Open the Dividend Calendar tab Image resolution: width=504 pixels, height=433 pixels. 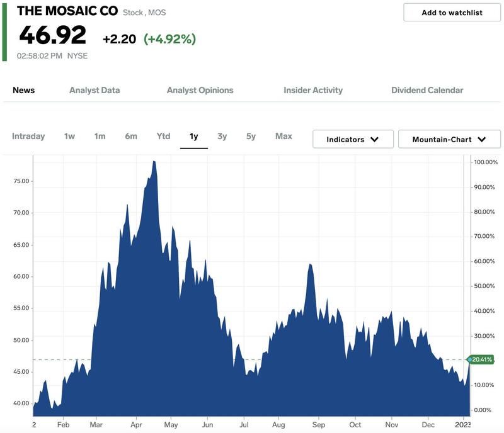tap(427, 90)
